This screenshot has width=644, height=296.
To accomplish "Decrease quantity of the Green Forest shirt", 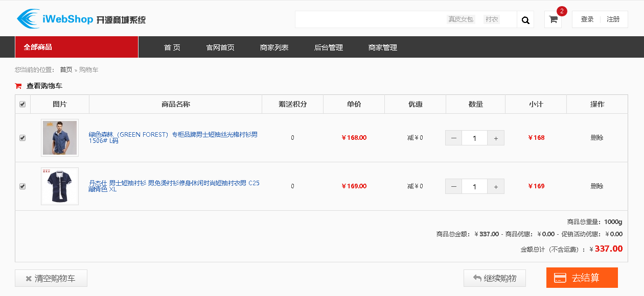I will click(453, 138).
